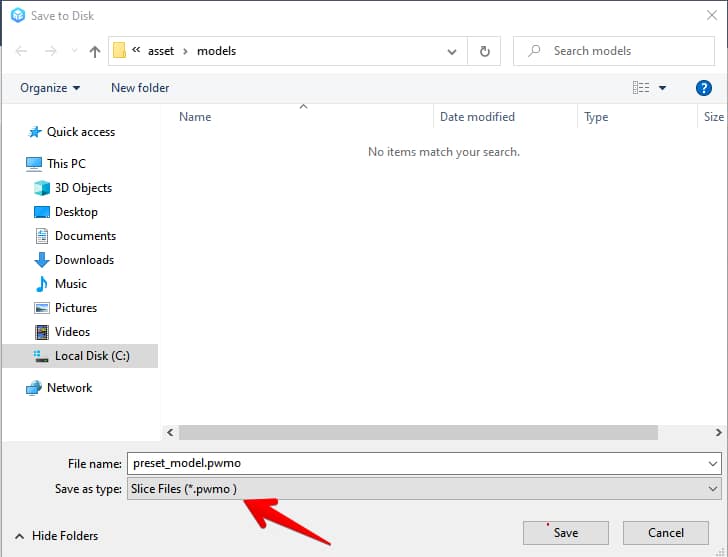Select Quick access in navigation pane
728x557 pixels.
81,132
